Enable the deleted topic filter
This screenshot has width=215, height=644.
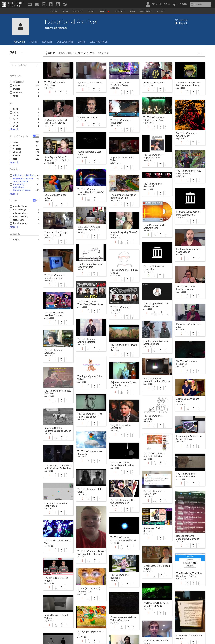[11, 155]
